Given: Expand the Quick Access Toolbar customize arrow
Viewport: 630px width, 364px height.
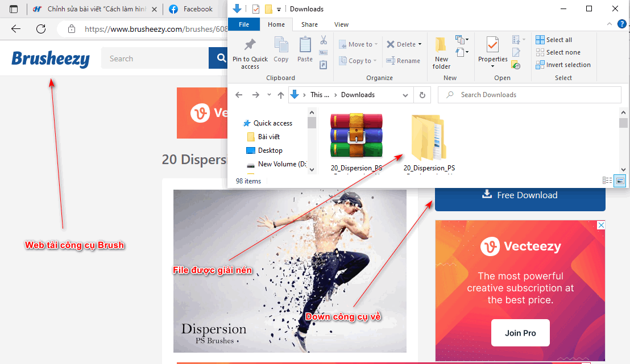Looking at the screenshot, I should [278, 9].
